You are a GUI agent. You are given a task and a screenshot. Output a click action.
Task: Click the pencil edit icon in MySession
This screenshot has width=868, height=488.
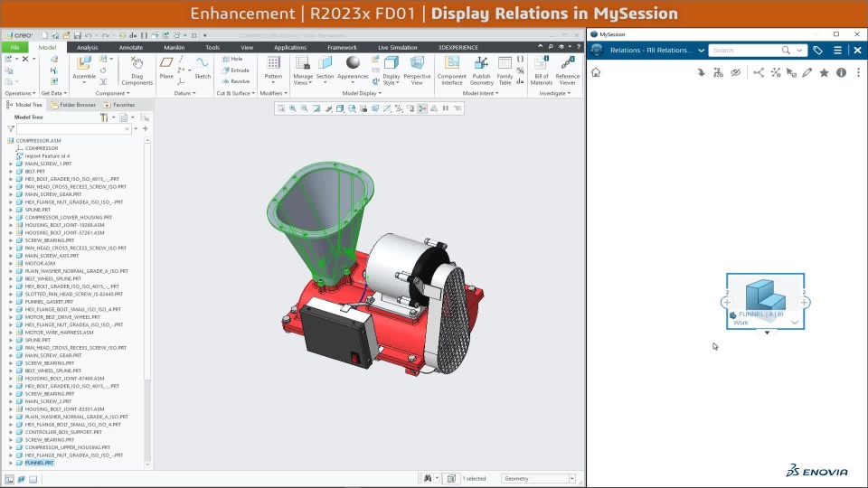coord(807,72)
